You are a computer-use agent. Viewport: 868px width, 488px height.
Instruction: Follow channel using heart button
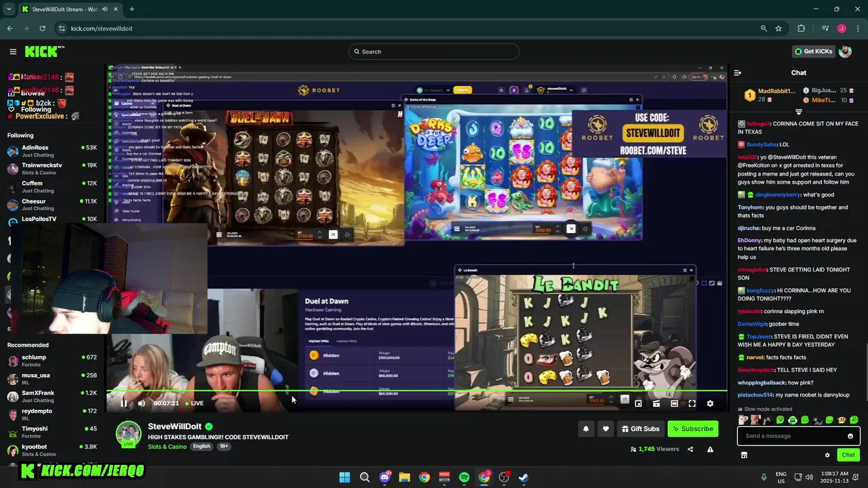606,428
